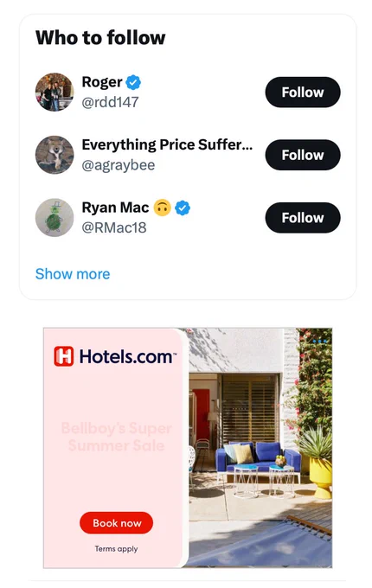The height and width of the screenshot is (588, 372).
Task: Open the Terms apply link
Action: coord(116,548)
